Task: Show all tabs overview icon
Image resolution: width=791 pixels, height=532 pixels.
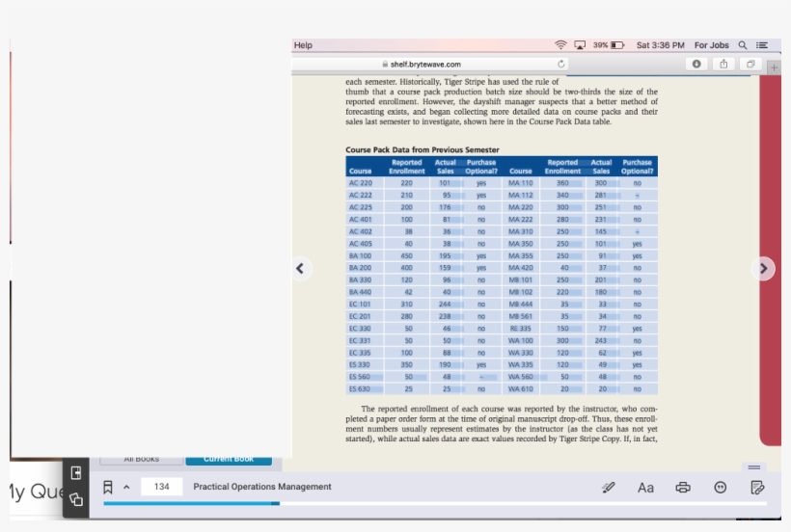Action: click(x=750, y=64)
